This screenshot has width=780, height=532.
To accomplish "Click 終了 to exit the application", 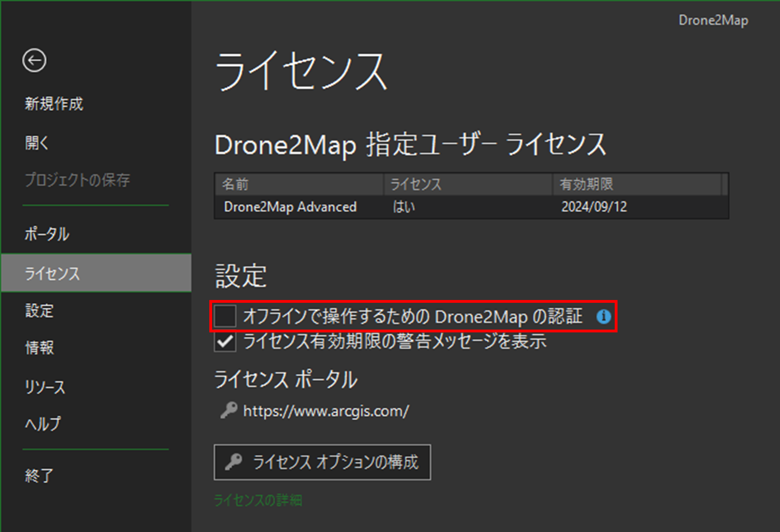I will [x=39, y=476].
